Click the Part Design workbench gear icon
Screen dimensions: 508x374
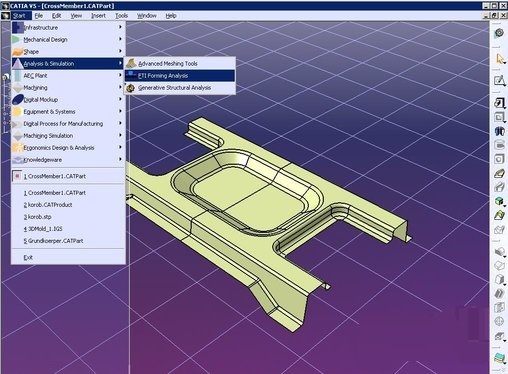point(499,33)
